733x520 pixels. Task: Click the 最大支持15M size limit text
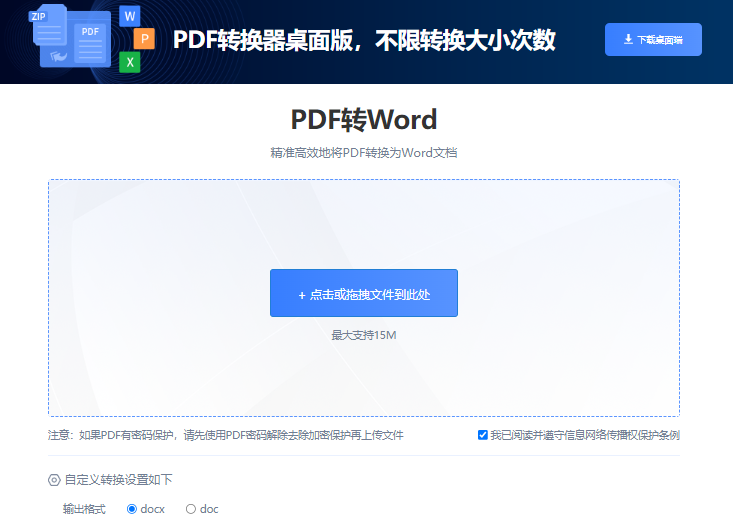point(364,335)
